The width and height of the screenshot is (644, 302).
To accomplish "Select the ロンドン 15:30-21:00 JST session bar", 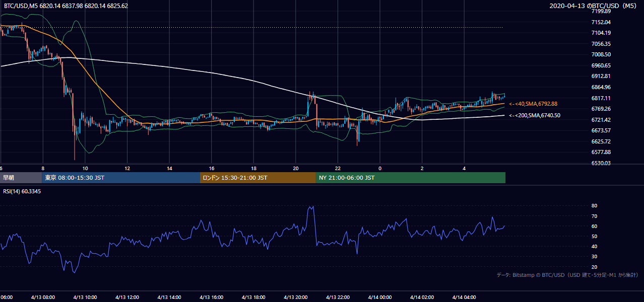I will click(258, 178).
